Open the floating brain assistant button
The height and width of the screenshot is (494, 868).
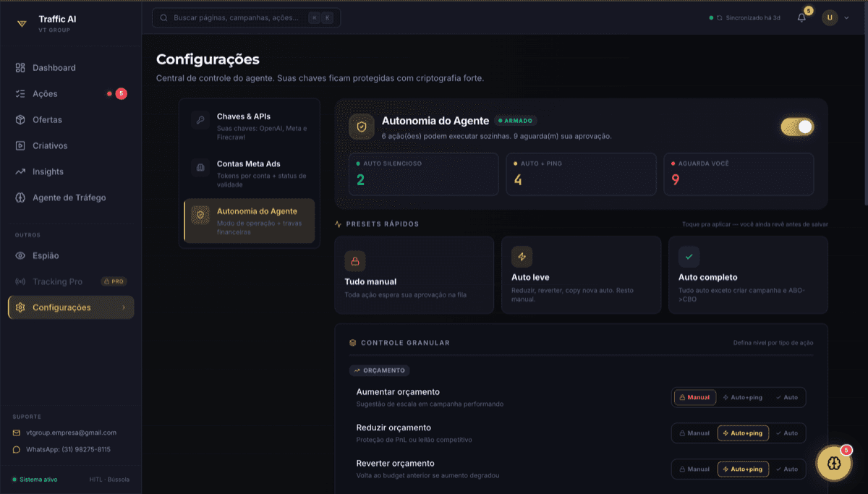(x=833, y=463)
